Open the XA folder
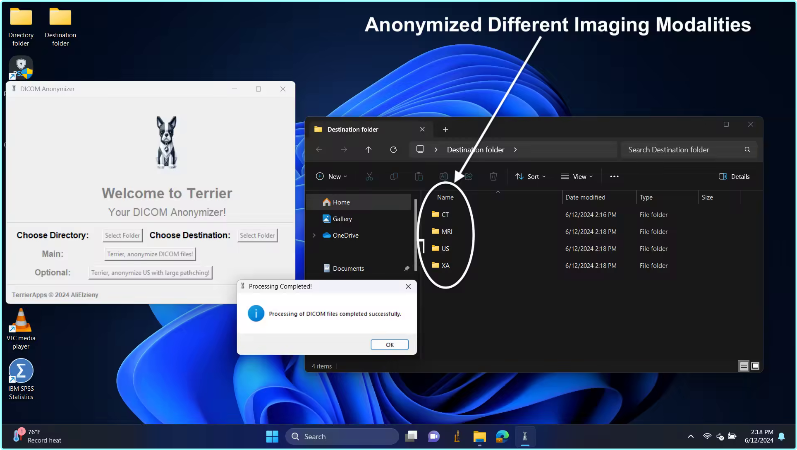This screenshot has height=450, width=797. click(445, 266)
